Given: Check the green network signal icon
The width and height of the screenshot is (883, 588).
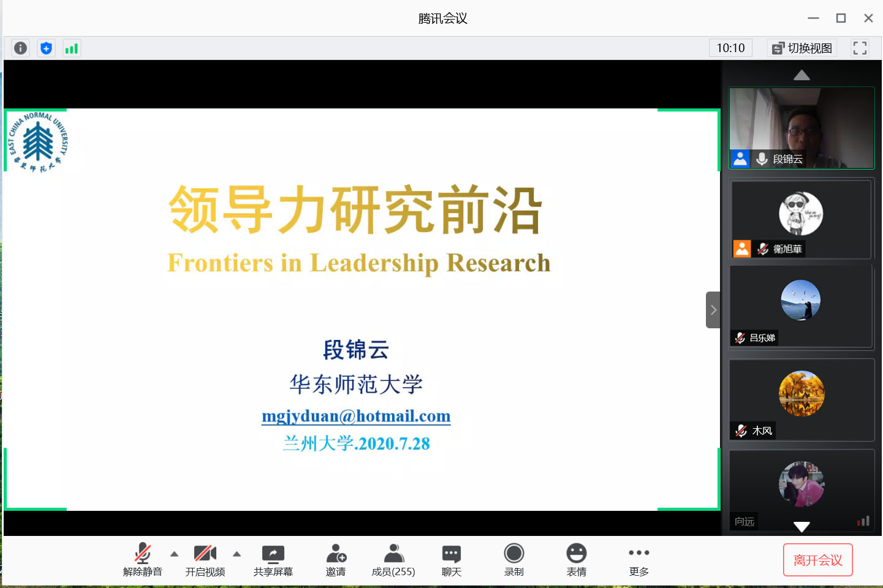Looking at the screenshot, I should click(x=72, y=48).
